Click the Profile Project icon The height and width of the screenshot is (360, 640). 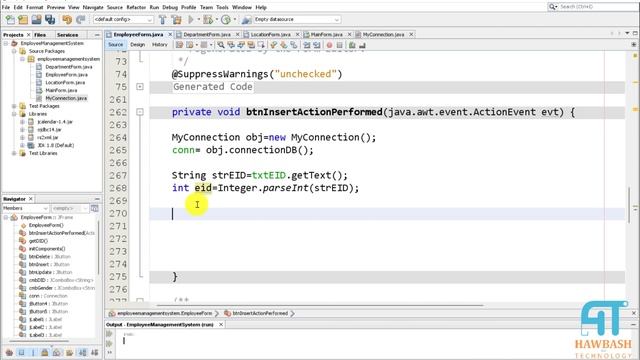point(226,19)
